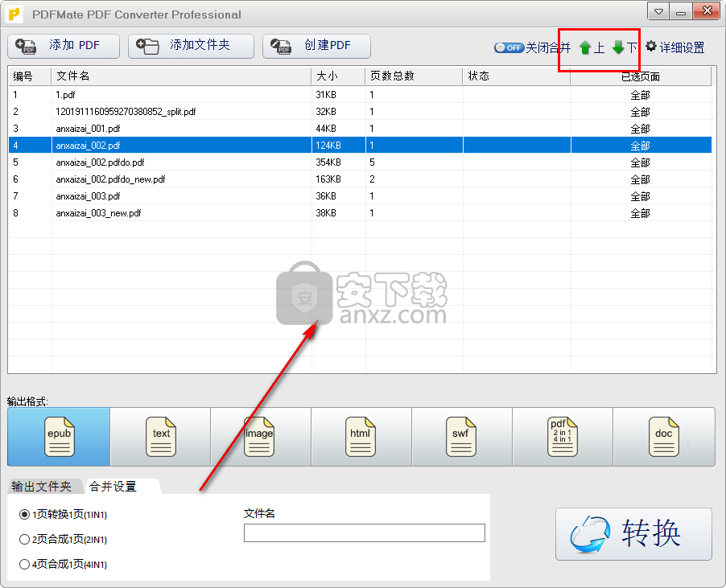Select anxaizai_002.pdfdo.pdf row

click(360, 162)
